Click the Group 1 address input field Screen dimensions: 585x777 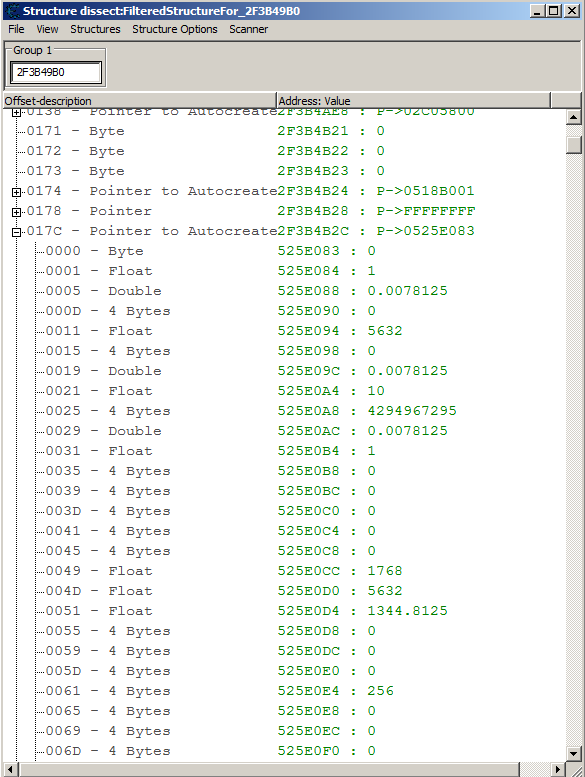(56, 72)
